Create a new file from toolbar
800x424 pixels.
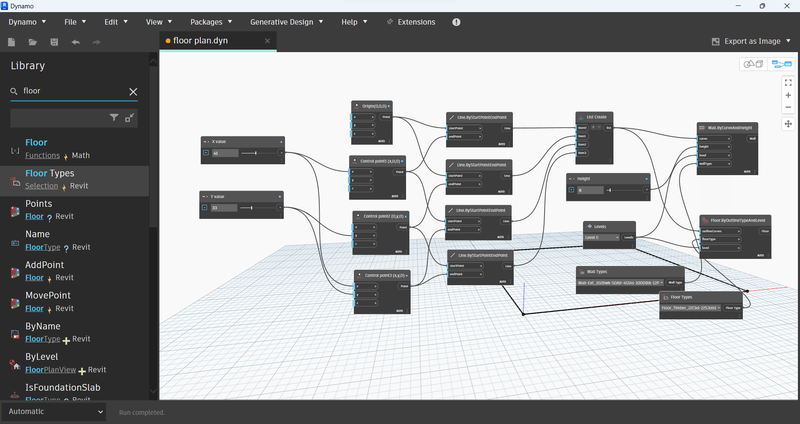[11, 42]
